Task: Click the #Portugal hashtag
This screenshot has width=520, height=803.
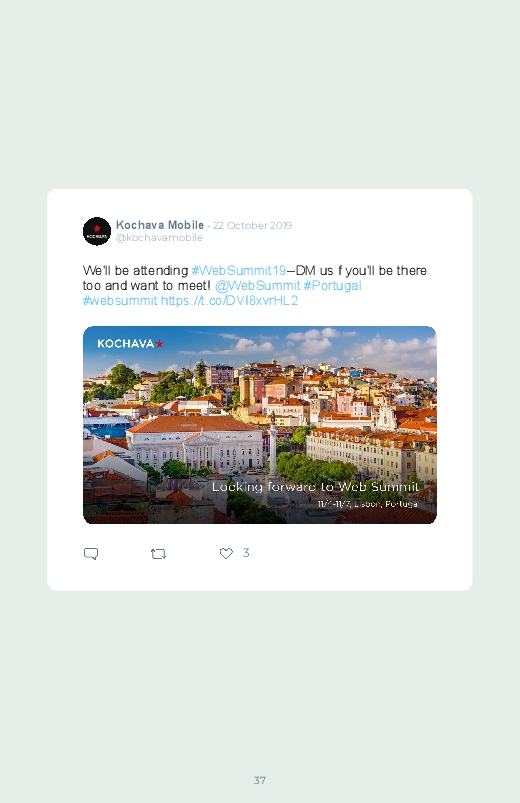Action: coord(332,285)
